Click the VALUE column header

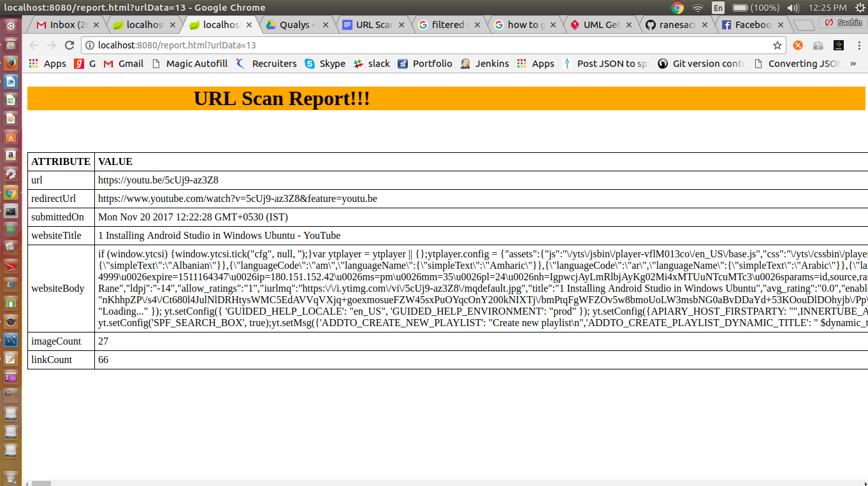[x=115, y=162]
